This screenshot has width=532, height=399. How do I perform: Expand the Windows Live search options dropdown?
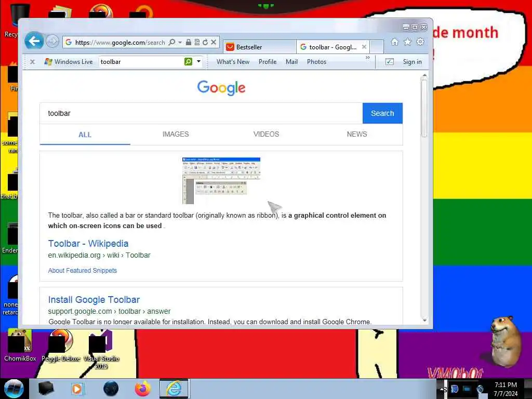pos(199,61)
